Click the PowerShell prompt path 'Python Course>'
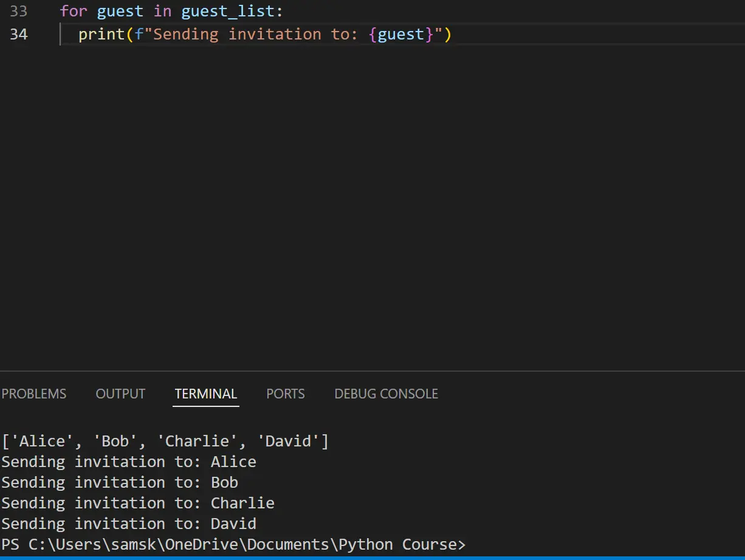The image size is (745, 560). [402, 544]
